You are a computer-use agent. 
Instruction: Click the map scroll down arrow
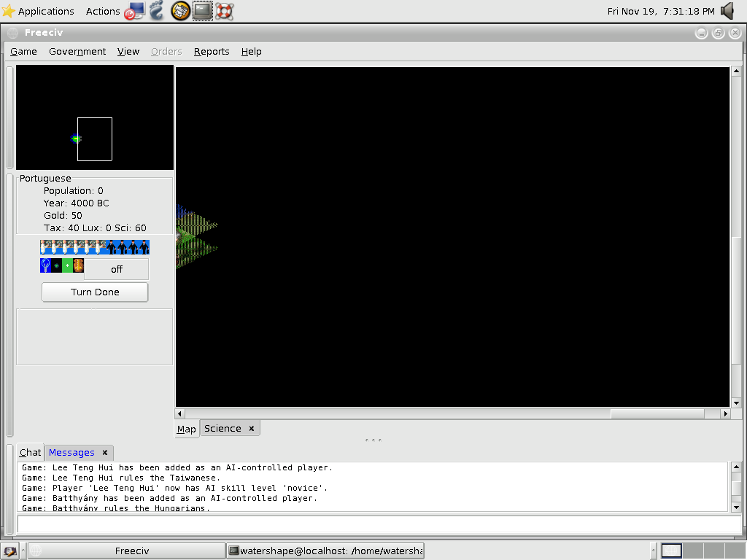click(x=736, y=402)
